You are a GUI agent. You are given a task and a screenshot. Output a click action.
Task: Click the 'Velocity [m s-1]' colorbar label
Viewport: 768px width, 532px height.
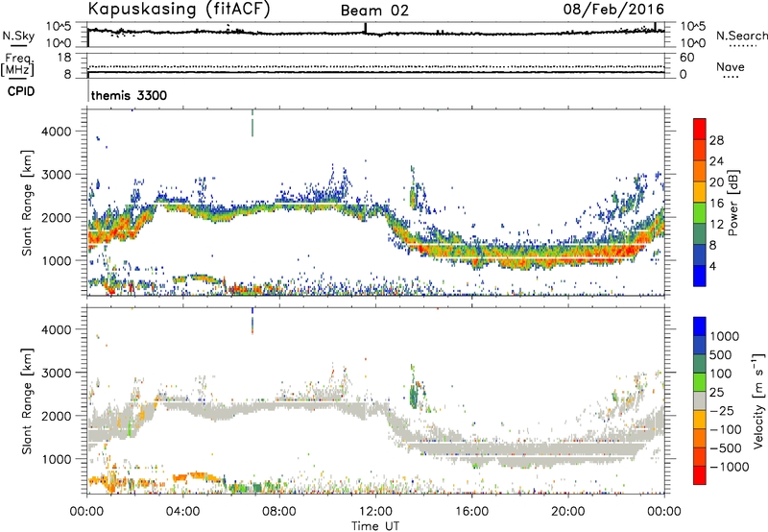758,400
